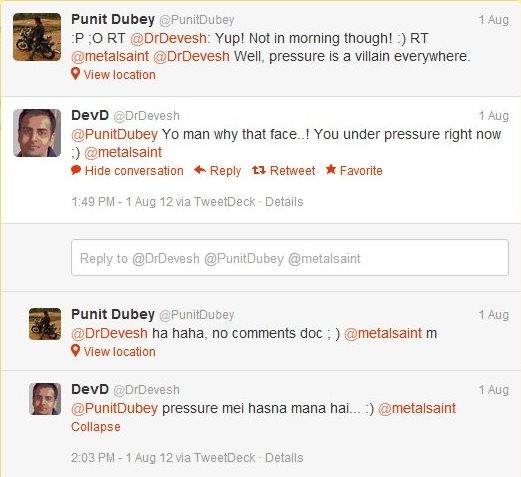Collapse the expanded DevD reply tweet
Image resolution: width=521 pixels, height=477 pixels.
click(96, 427)
